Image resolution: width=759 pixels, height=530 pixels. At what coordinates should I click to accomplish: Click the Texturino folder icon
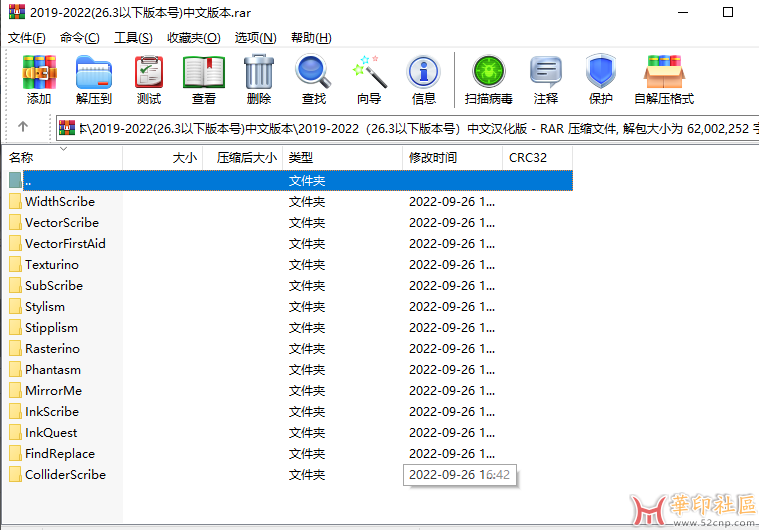pyautogui.click(x=15, y=264)
